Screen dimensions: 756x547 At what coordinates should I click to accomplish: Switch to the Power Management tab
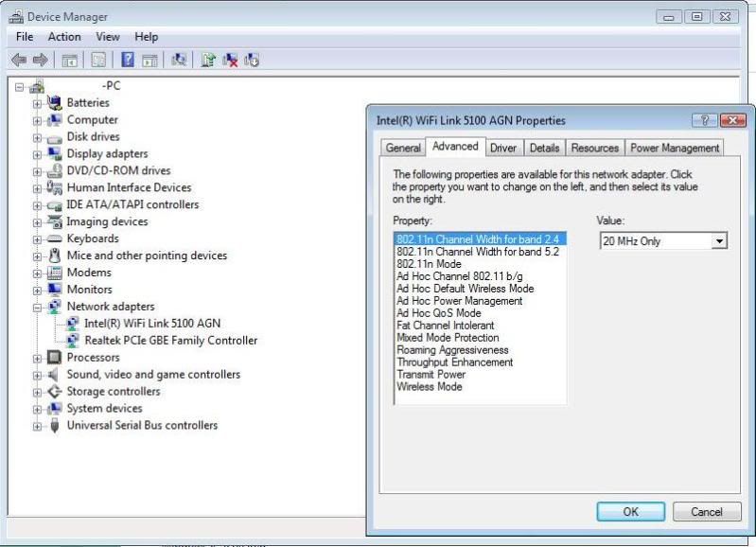tap(675, 148)
